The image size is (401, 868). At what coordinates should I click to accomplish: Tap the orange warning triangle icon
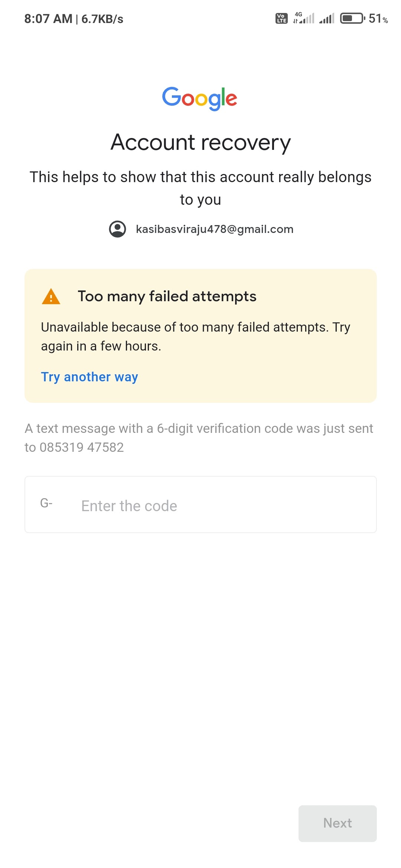pos(51,296)
